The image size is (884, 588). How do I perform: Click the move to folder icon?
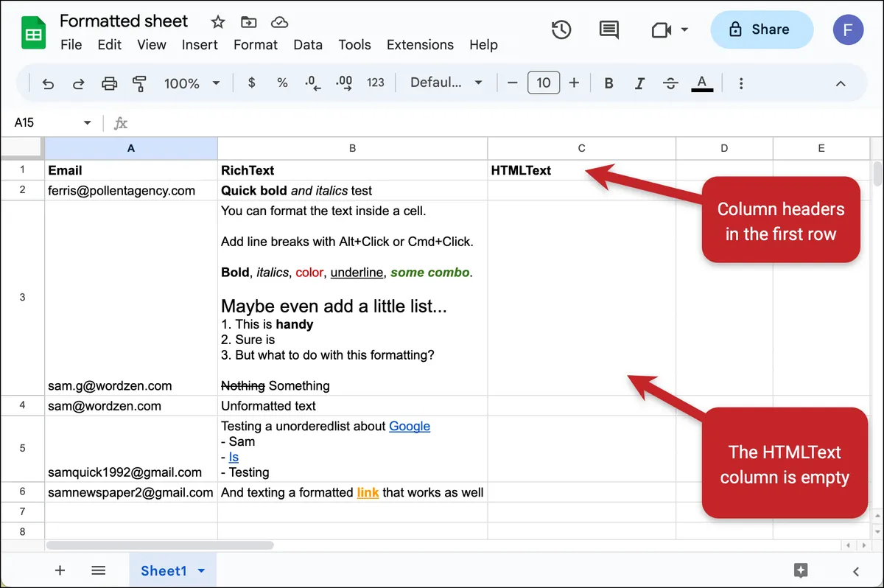coord(249,21)
